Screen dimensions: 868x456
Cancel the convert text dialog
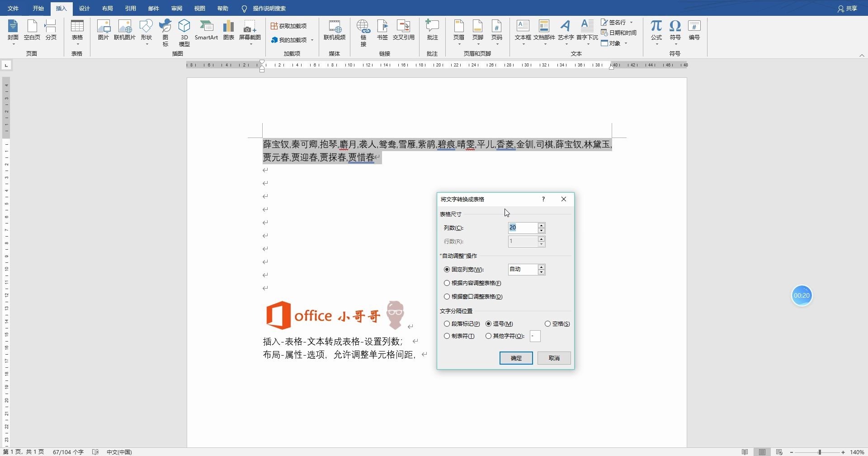point(554,358)
